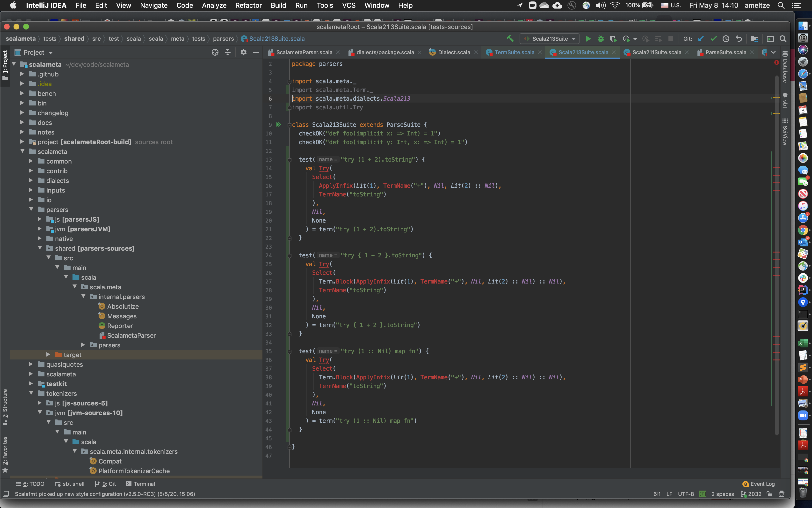Open the Event Log

click(759, 484)
